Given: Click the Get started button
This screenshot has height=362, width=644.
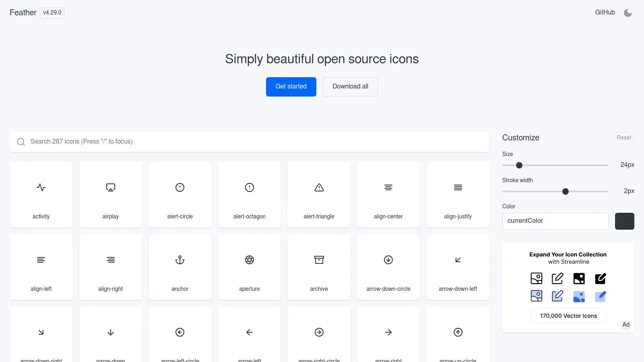Looking at the screenshot, I should tap(291, 86).
